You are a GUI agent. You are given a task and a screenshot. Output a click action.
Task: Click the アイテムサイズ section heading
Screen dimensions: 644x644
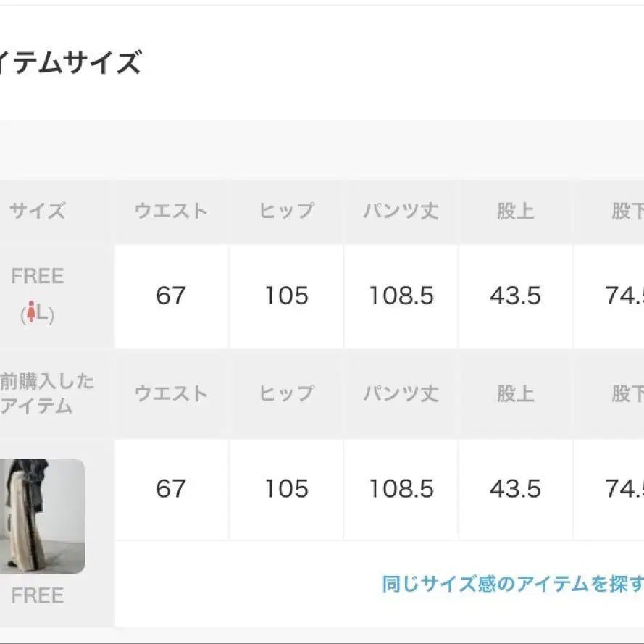click(x=70, y=62)
